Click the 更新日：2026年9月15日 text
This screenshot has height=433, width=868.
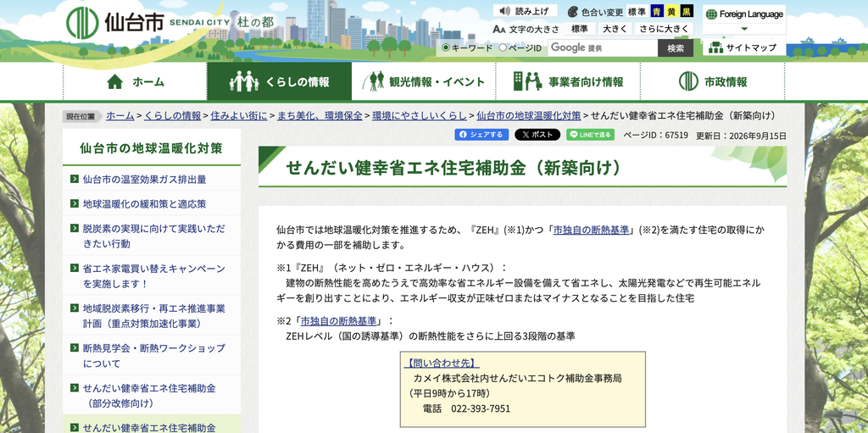click(x=741, y=135)
